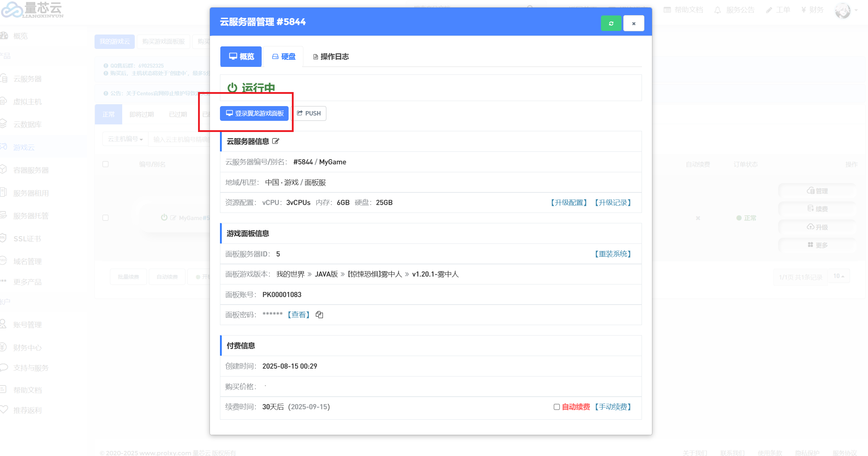Screen dimensions: 868x456
Task: Open the avatar account dropdown arrow
Action: [x=856, y=10]
